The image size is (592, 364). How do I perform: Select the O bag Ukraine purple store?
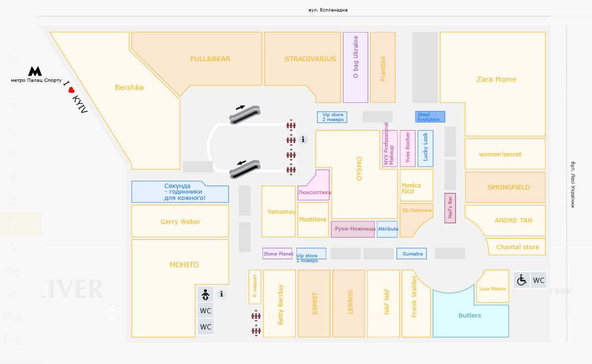click(x=355, y=67)
